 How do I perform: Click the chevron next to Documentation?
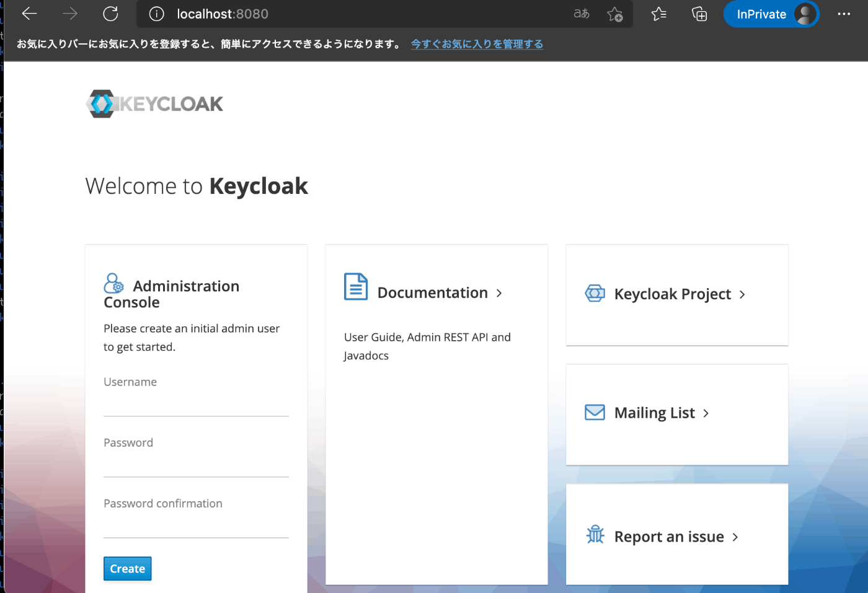(499, 293)
